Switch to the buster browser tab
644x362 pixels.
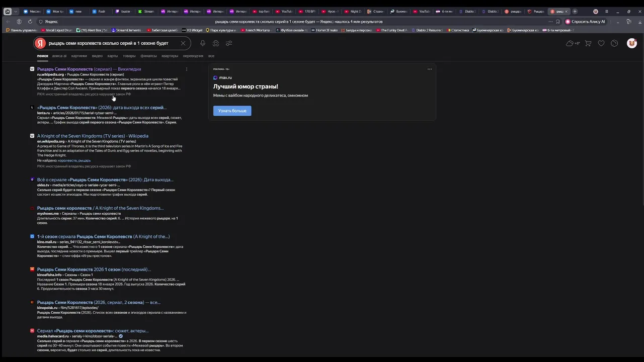(x=123, y=11)
